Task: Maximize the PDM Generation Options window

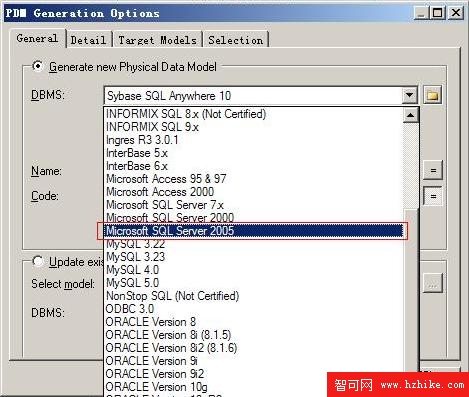Action: click(x=437, y=13)
